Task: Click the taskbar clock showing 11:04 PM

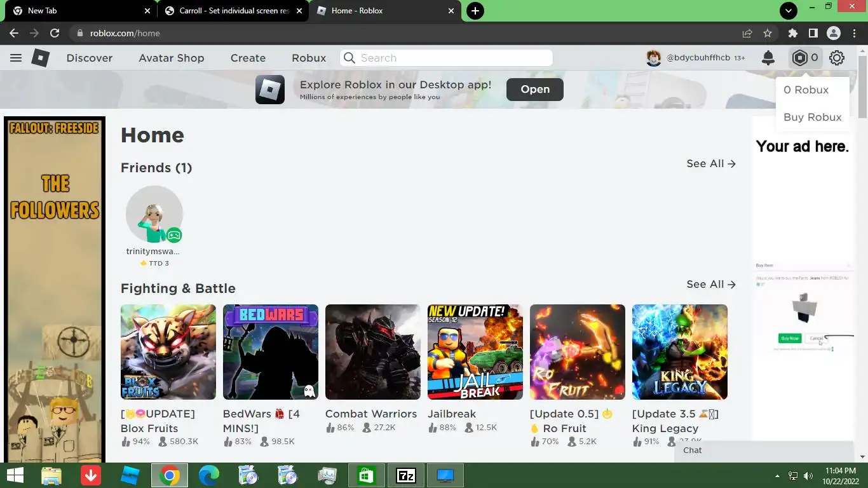Action: (x=840, y=475)
